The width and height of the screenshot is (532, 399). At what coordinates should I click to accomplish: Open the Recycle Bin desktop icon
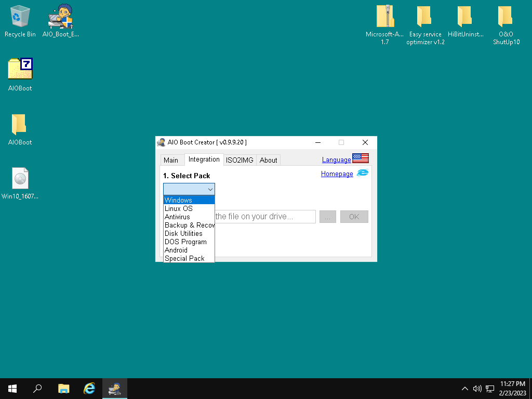point(20,21)
